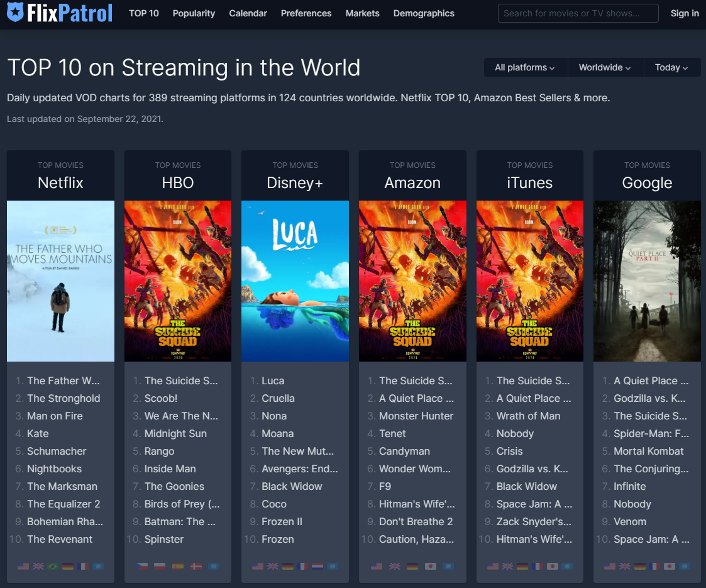Screen dimensions: 706x588
Task: Open 'Man on Fire' in Netflix list
Action: point(55,416)
